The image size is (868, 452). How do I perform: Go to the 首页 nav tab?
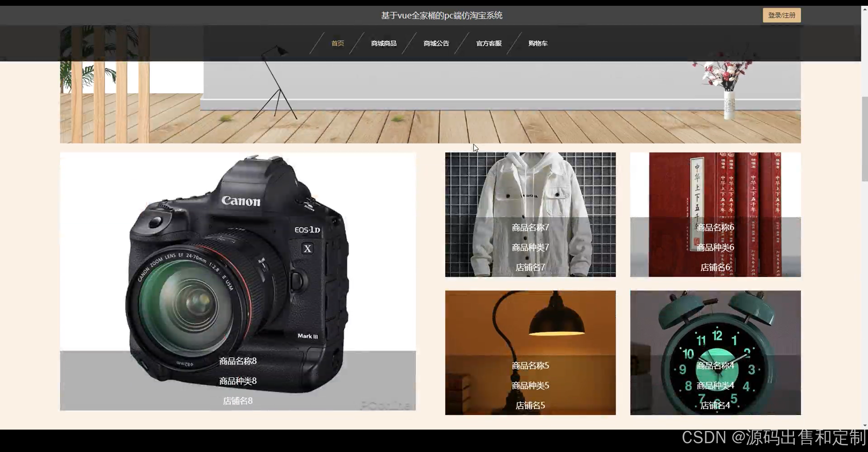[337, 43]
